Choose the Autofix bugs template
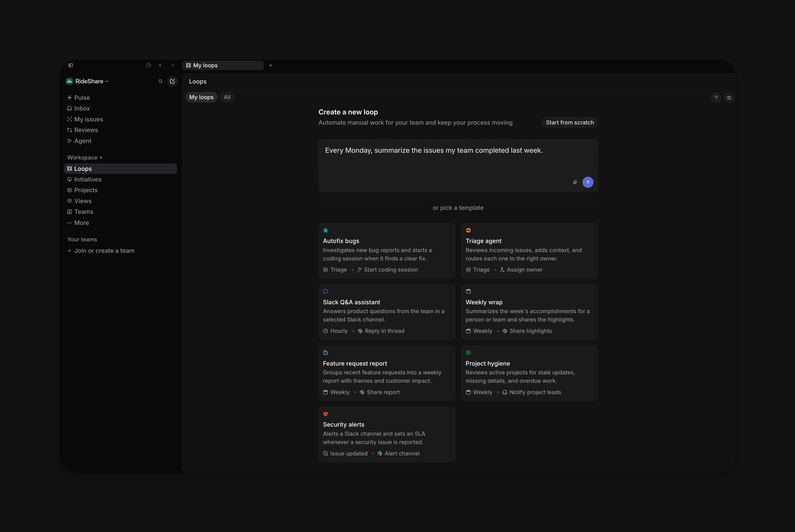Screen dimensions: 795x532 click(x=387, y=251)
